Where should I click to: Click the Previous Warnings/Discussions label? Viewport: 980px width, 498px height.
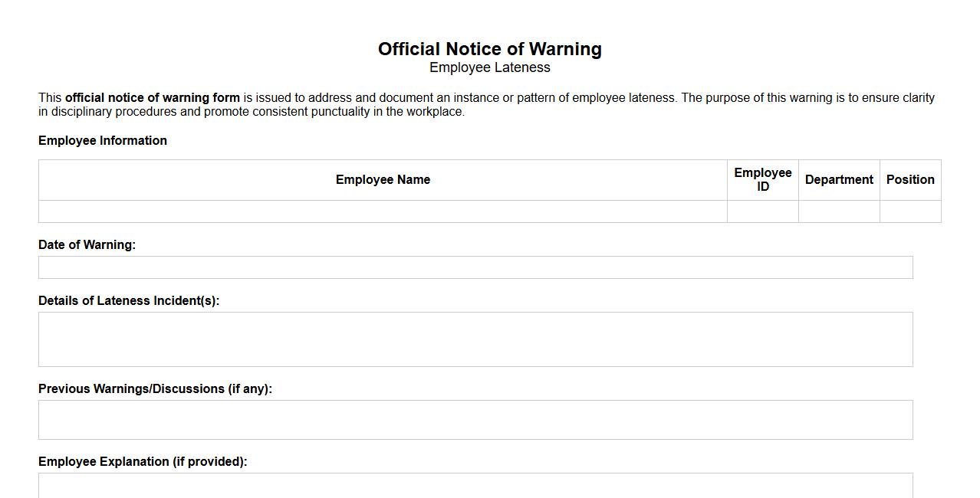tap(154, 388)
